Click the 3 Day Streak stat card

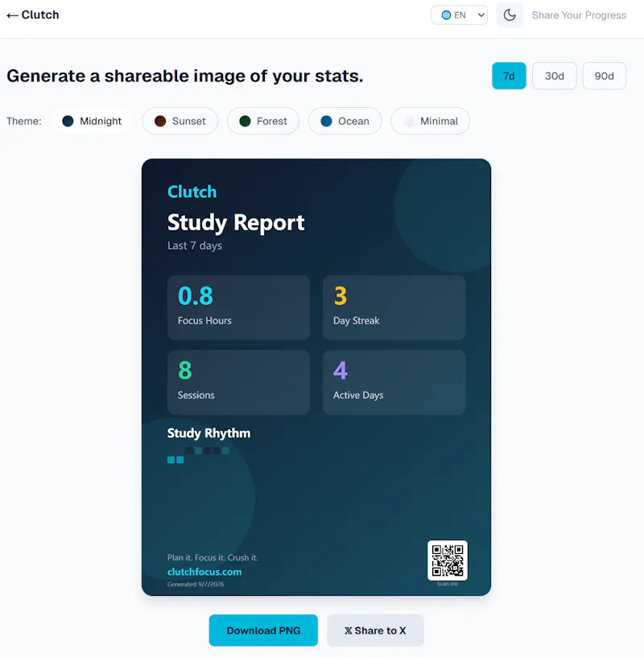(x=394, y=308)
